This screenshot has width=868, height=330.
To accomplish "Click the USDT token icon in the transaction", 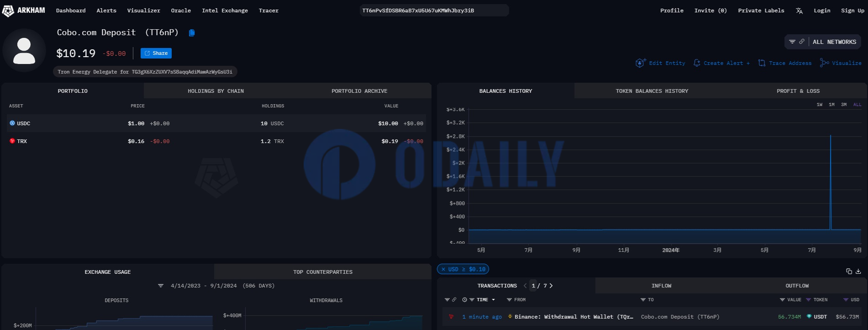I will click(x=809, y=317).
